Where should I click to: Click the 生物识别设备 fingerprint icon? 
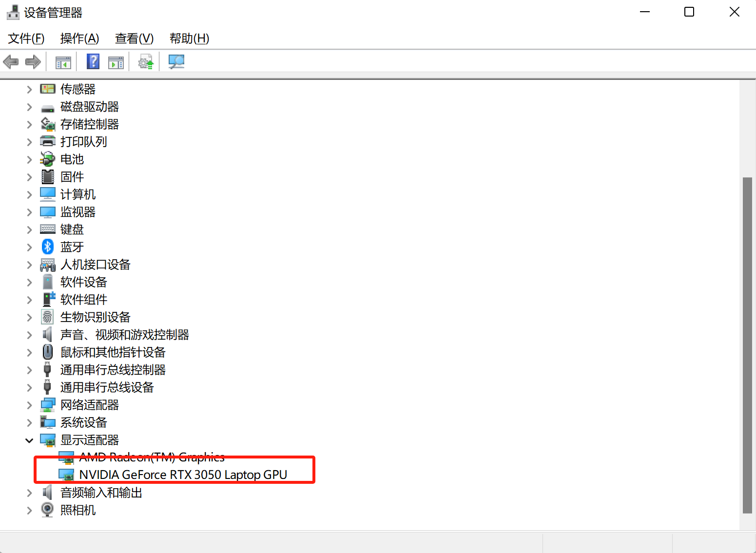[x=47, y=317]
